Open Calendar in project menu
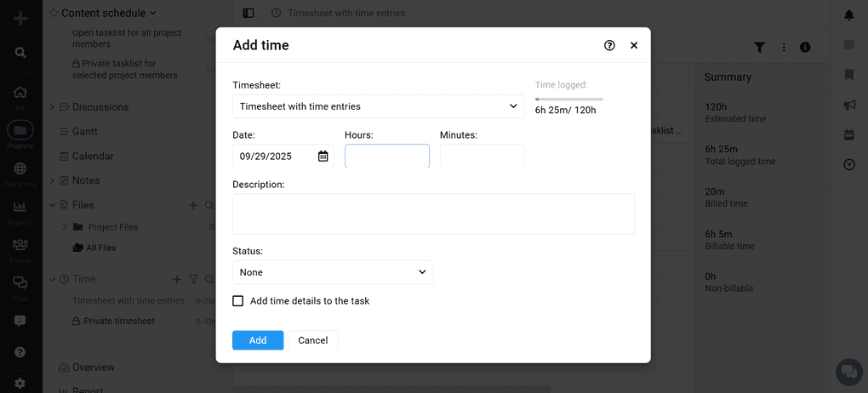 point(93,156)
